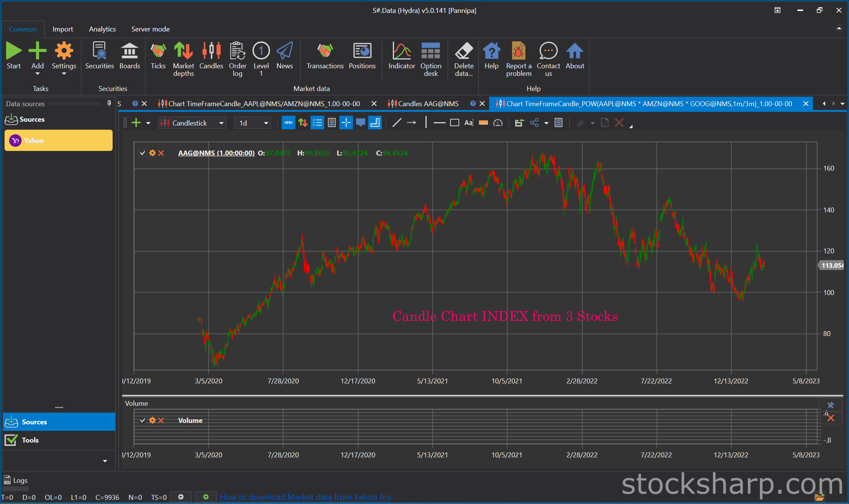The image size is (849, 504).
Task: Open the Option desk tool
Action: (431, 59)
